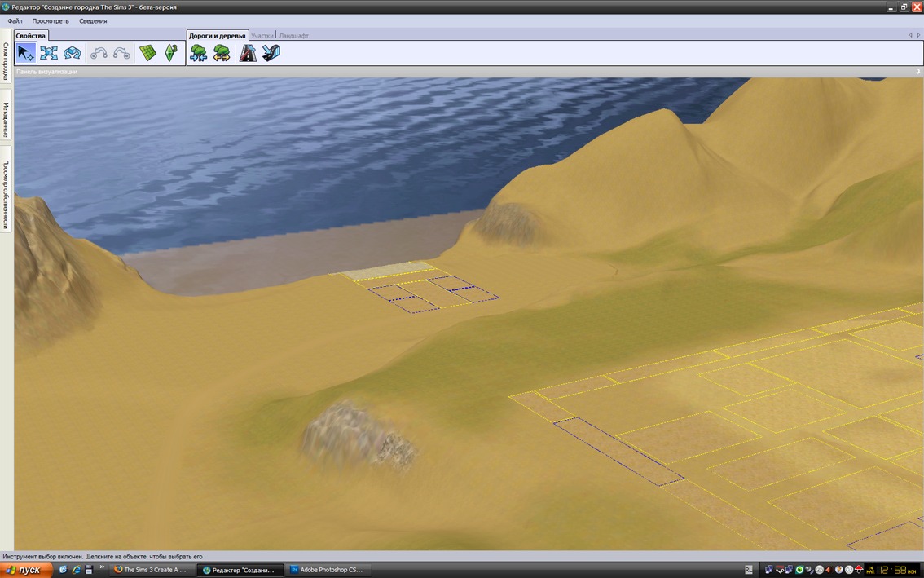Expand the quick launch overflow chevron

click(102, 567)
